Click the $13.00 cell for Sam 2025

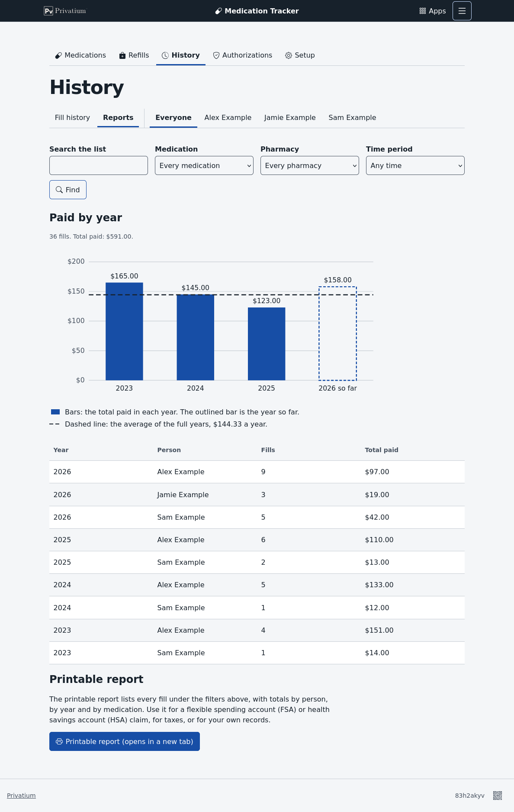pyautogui.click(x=377, y=562)
